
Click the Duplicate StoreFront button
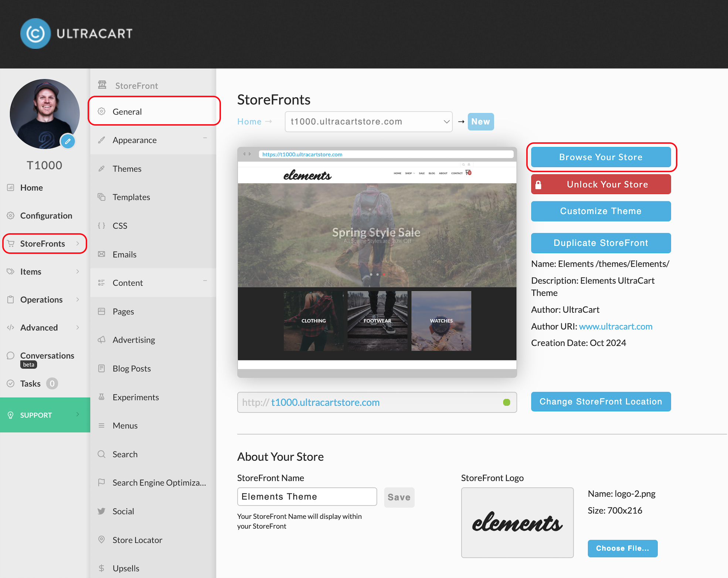(x=601, y=243)
